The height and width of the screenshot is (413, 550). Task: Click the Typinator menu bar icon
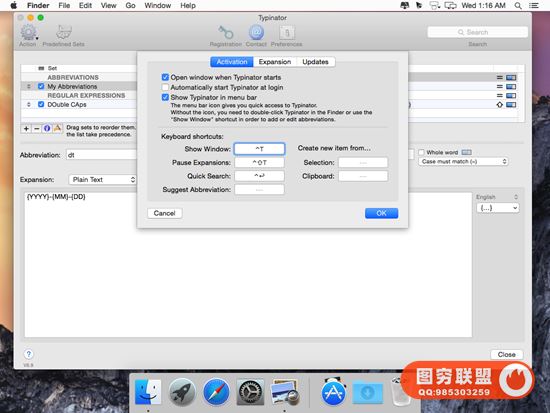404,5
